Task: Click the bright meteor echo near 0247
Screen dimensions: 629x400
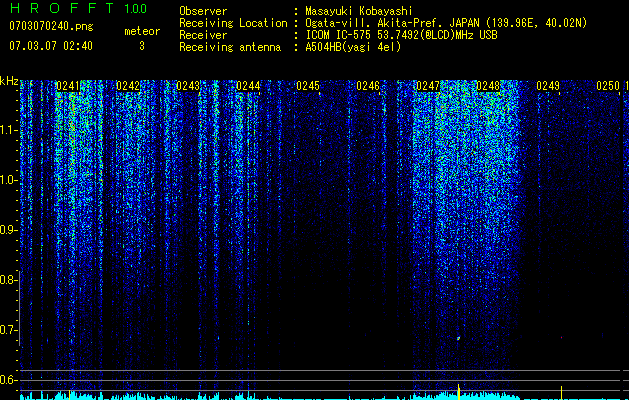Action: pos(459,338)
